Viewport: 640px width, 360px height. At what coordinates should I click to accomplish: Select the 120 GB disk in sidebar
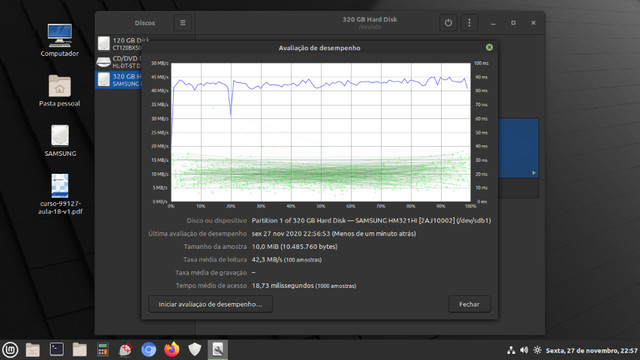118,44
